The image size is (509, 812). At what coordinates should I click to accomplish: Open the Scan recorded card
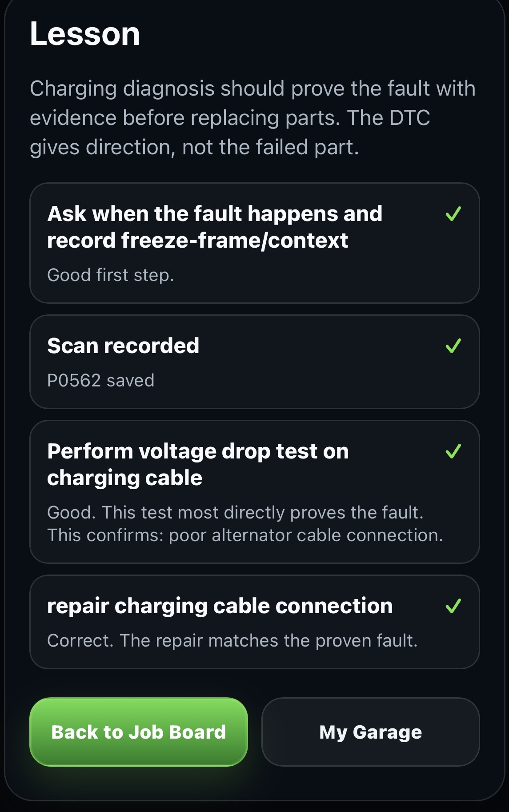pos(255,362)
